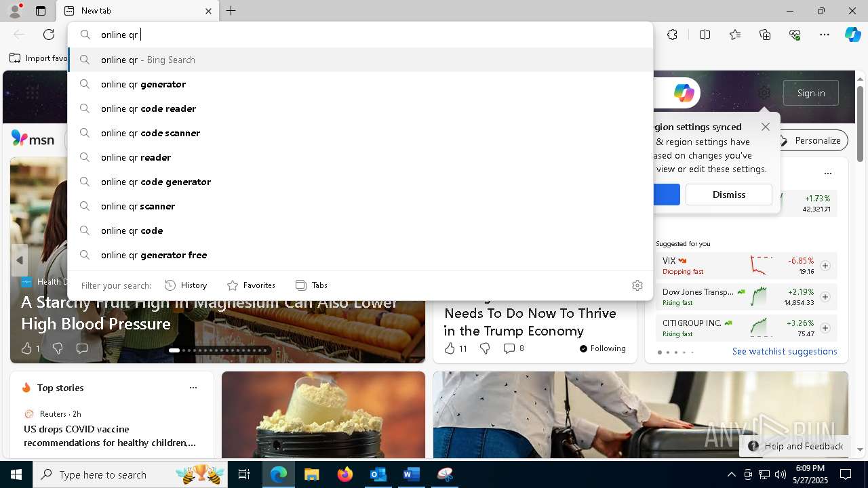Open Collections icon in toolbar
868x488 pixels.
[x=765, y=35]
